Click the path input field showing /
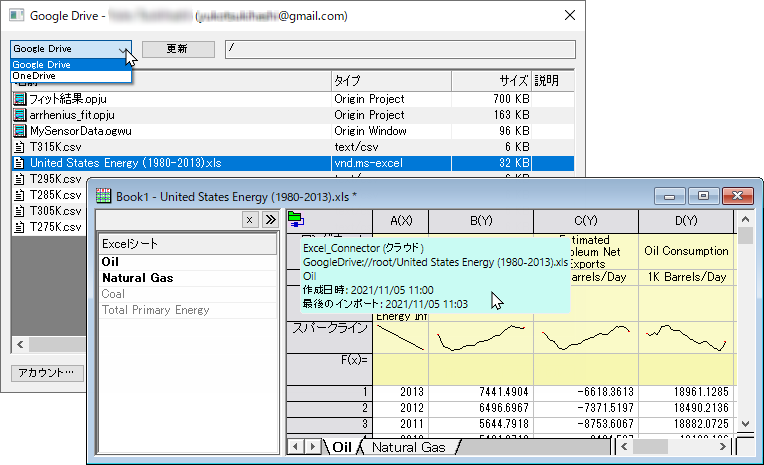The width and height of the screenshot is (764, 465). tap(400, 49)
